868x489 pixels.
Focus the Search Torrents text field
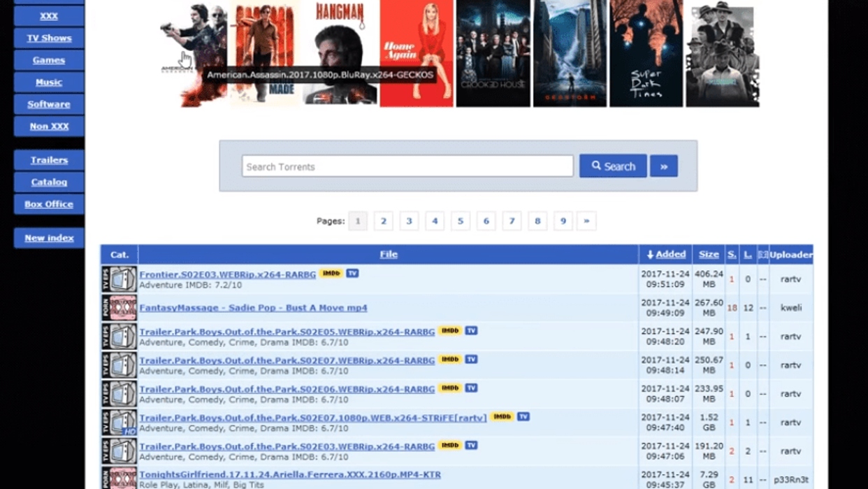pos(407,166)
